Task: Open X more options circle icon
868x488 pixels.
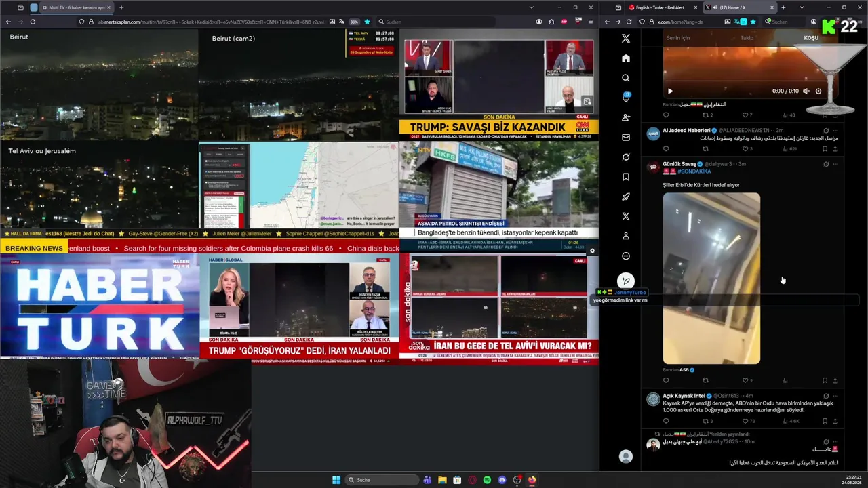Action: coord(625,256)
